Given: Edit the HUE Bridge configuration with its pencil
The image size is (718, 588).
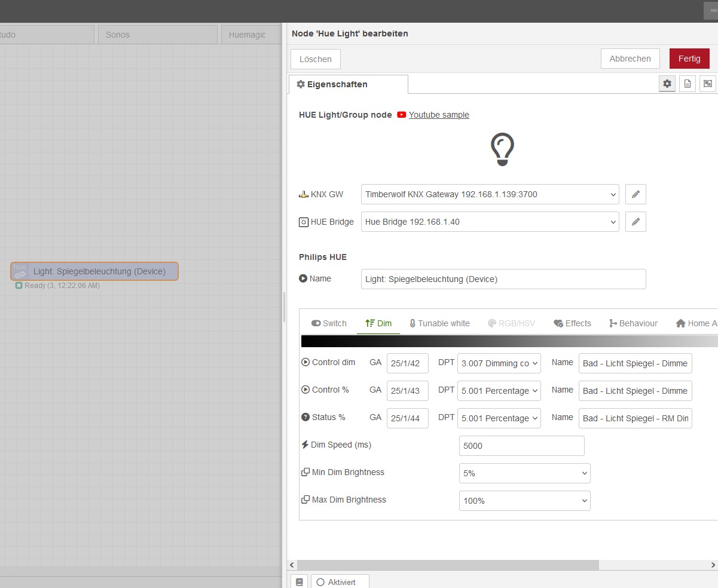Looking at the screenshot, I should click(635, 222).
